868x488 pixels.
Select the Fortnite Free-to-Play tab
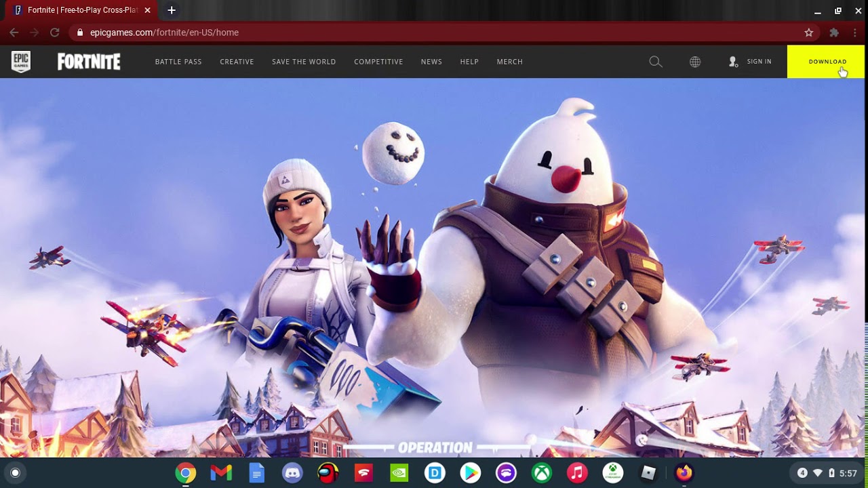(x=83, y=10)
